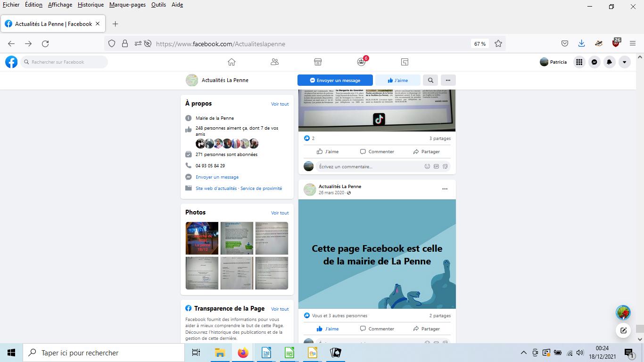Screen dimensions: 644x362
Task: Click Commenter on mairie de La Penne post
Action: (377, 329)
